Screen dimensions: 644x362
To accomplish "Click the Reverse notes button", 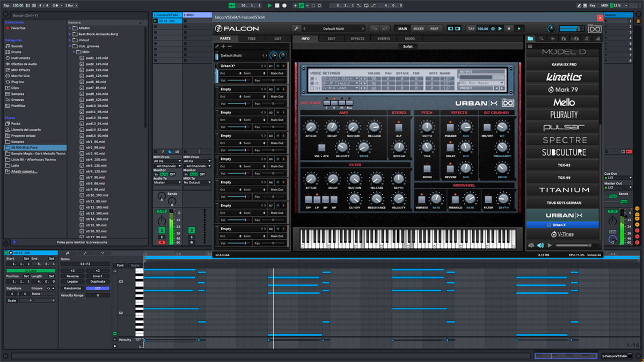I will [72, 276].
